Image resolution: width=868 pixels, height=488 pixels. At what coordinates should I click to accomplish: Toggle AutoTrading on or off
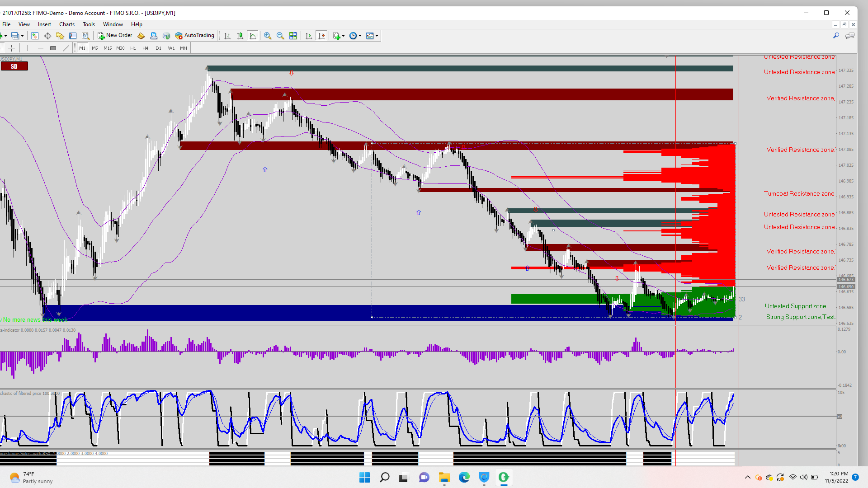tap(195, 35)
